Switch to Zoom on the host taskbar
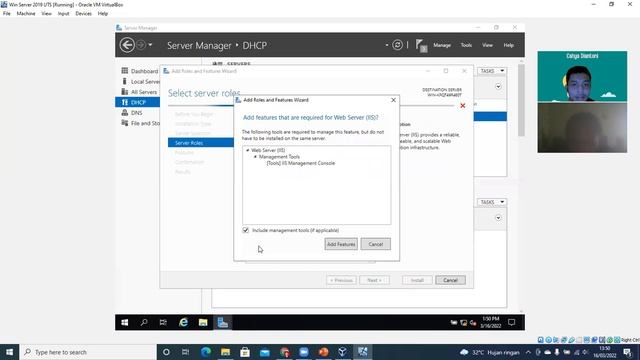Screen dimensions: 640x360 304,352
